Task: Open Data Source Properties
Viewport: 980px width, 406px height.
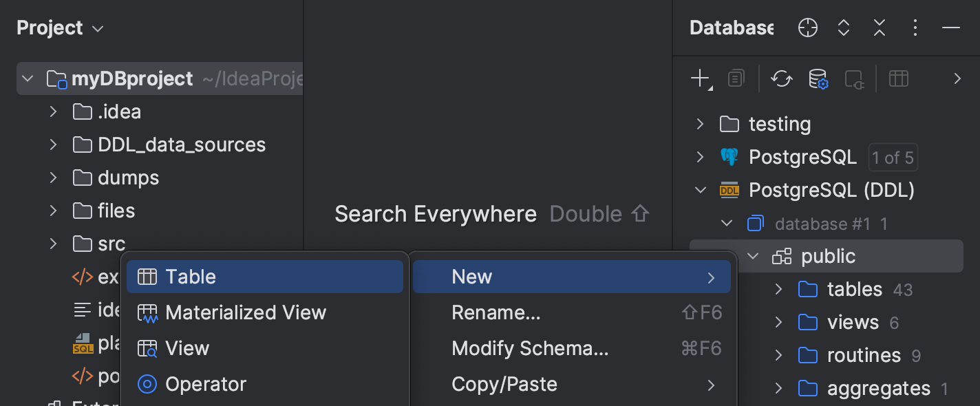Action: pyautogui.click(x=818, y=78)
